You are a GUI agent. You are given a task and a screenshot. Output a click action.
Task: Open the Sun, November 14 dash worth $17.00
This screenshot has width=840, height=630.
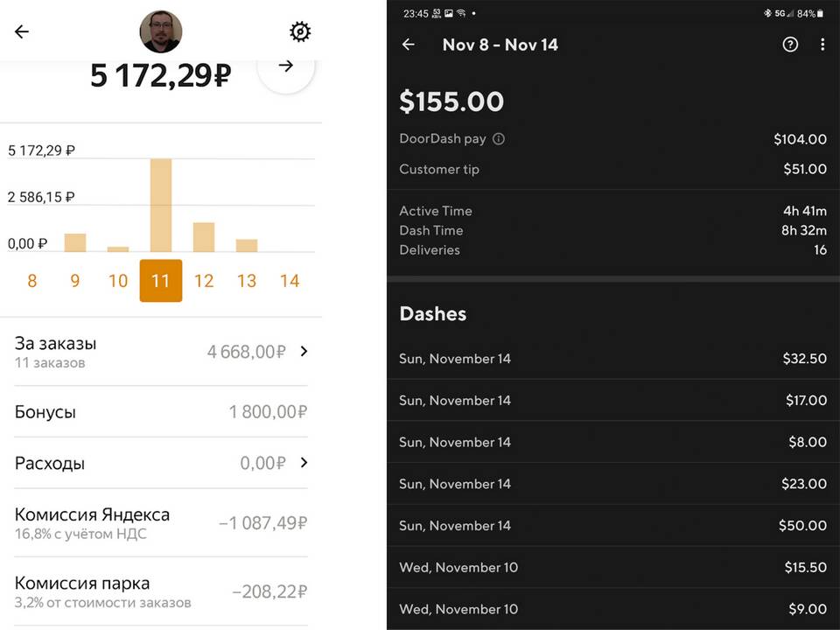(x=612, y=400)
